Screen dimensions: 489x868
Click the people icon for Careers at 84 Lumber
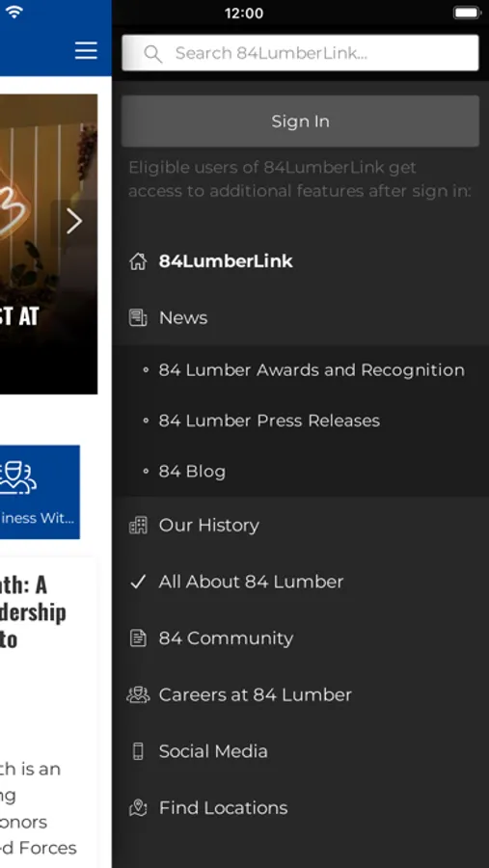pyautogui.click(x=138, y=694)
